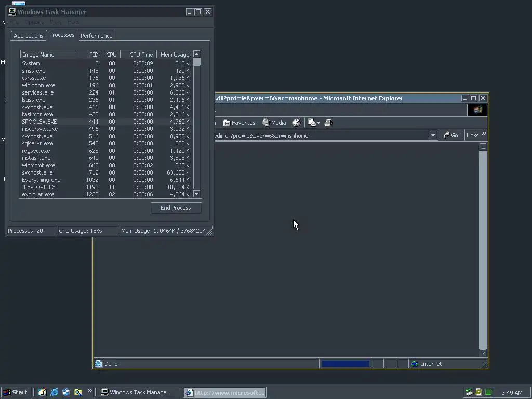Select the lsass.exe process row
532x399 pixels.
point(106,100)
